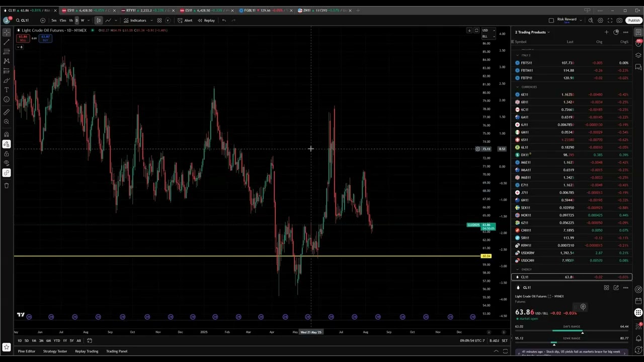
Task: Open the go to date calendar icon
Action: (89, 341)
